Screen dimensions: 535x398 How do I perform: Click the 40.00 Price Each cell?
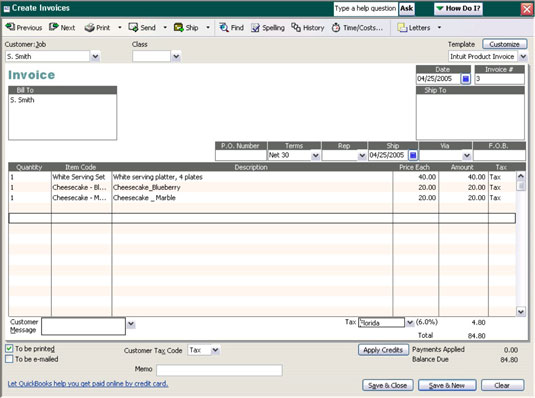(x=416, y=177)
